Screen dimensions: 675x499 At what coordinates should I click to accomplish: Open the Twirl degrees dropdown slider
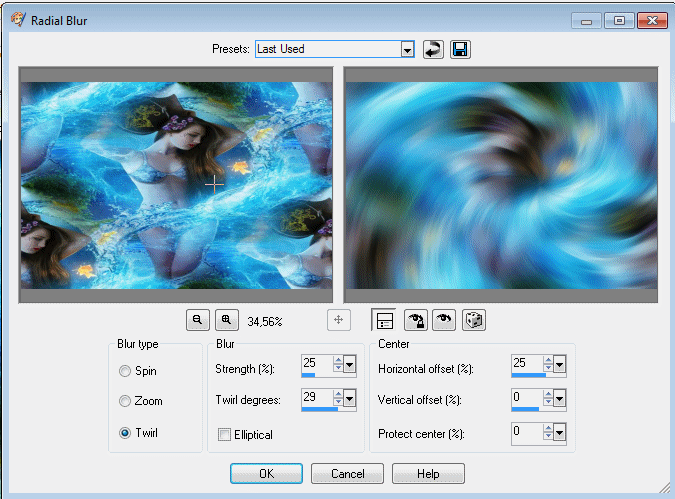point(350,399)
